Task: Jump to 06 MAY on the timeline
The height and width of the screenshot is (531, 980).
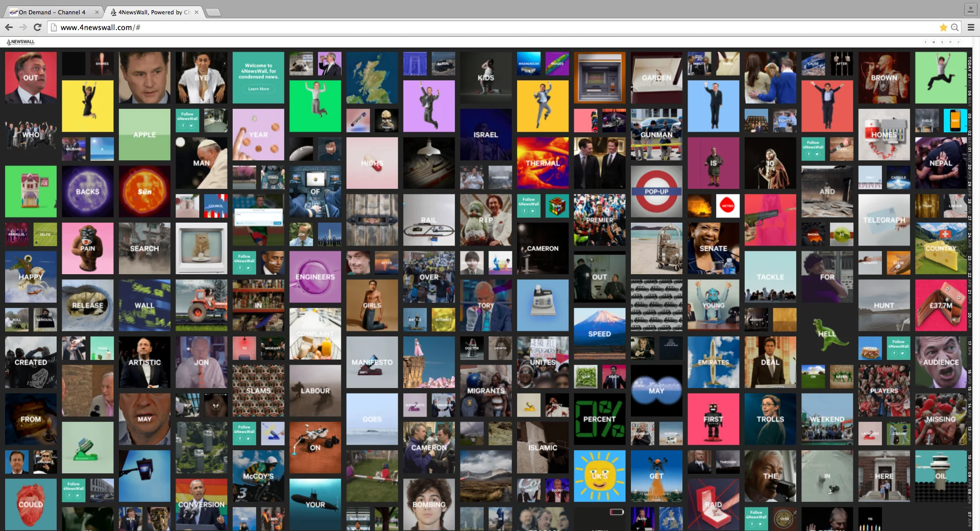Action: 970,98
